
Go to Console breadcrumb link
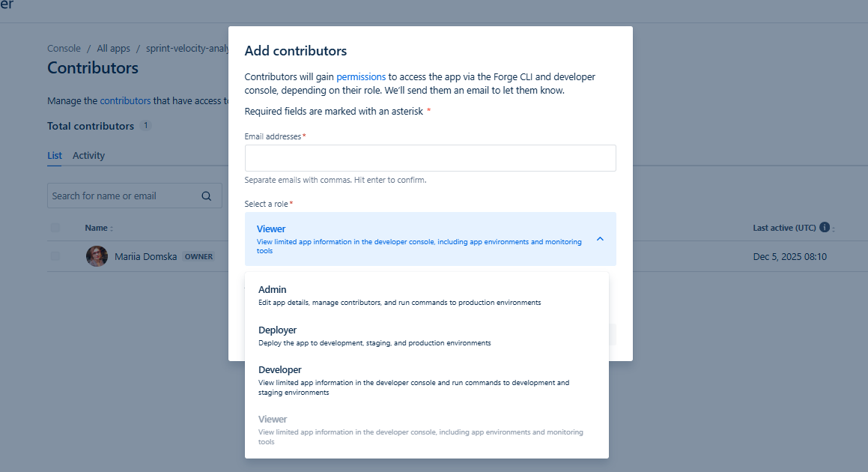point(64,49)
